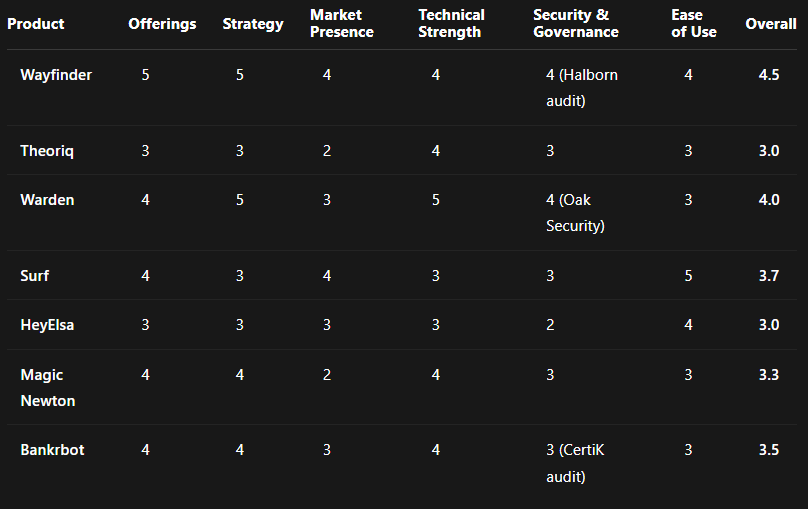Select the Theoriq row label
The image size is (808, 509).
click(47, 151)
